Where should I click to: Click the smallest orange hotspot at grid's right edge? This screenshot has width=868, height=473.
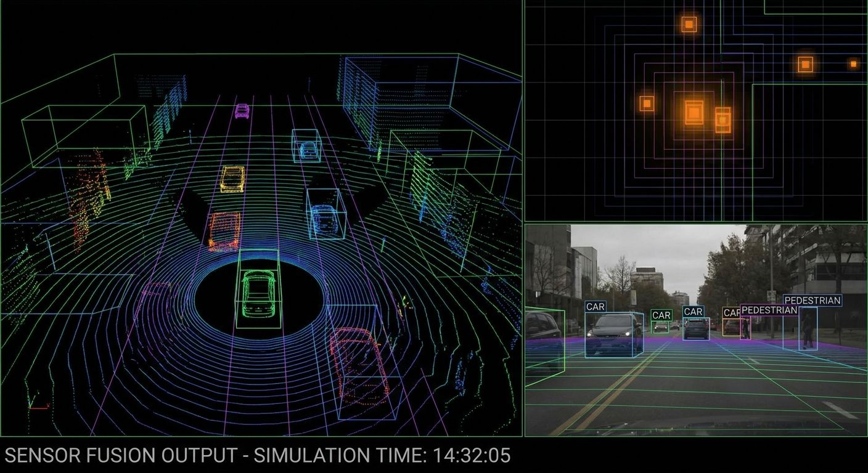point(853,63)
